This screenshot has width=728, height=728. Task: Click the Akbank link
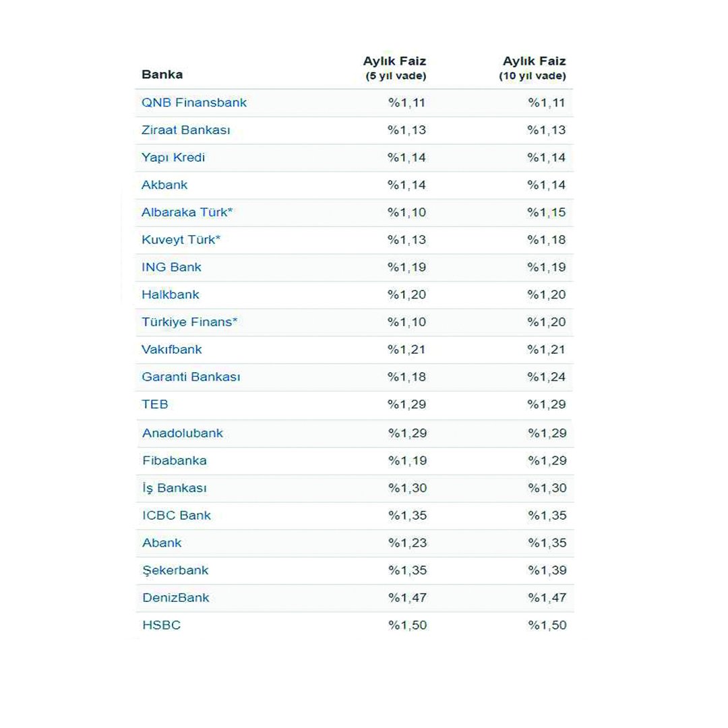(164, 185)
